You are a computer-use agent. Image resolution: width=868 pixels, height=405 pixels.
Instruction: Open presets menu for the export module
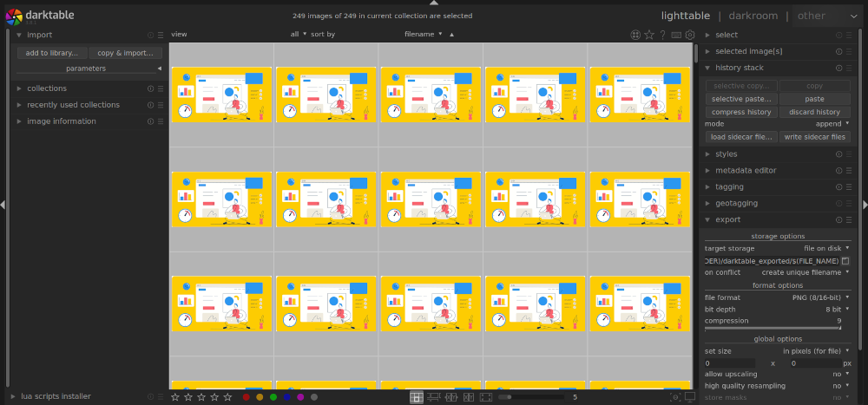[x=849, y=219]
